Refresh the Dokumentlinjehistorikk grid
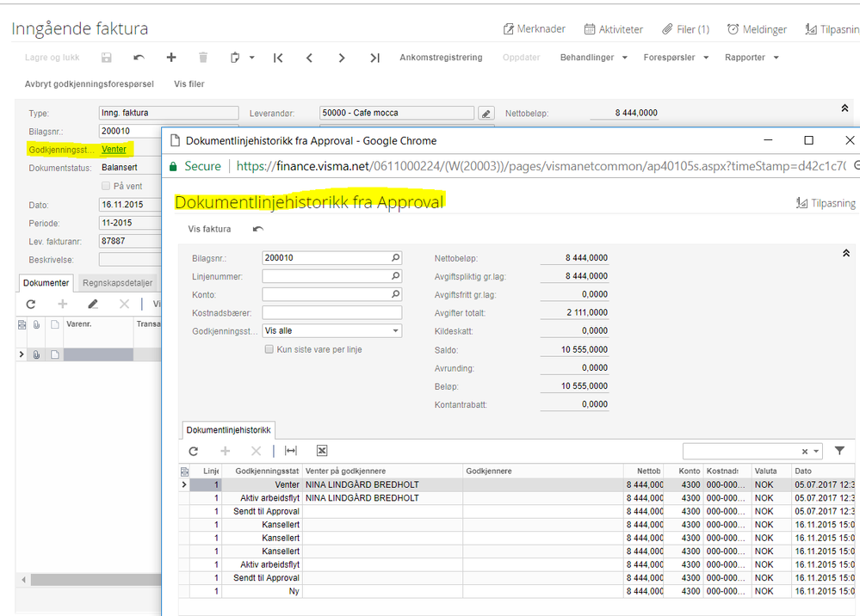The height and width of the screenshot is (616, 860). click(x=194, y=451)
